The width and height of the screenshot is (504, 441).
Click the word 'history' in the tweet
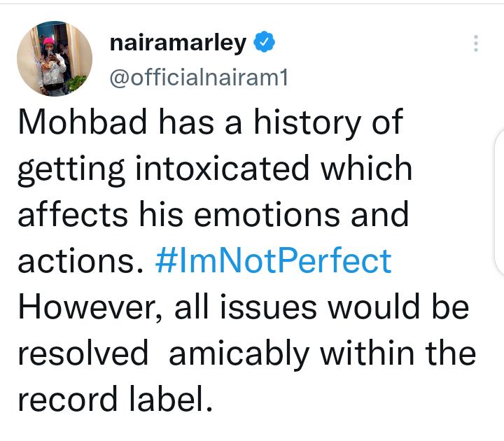[x=307, y=122]
